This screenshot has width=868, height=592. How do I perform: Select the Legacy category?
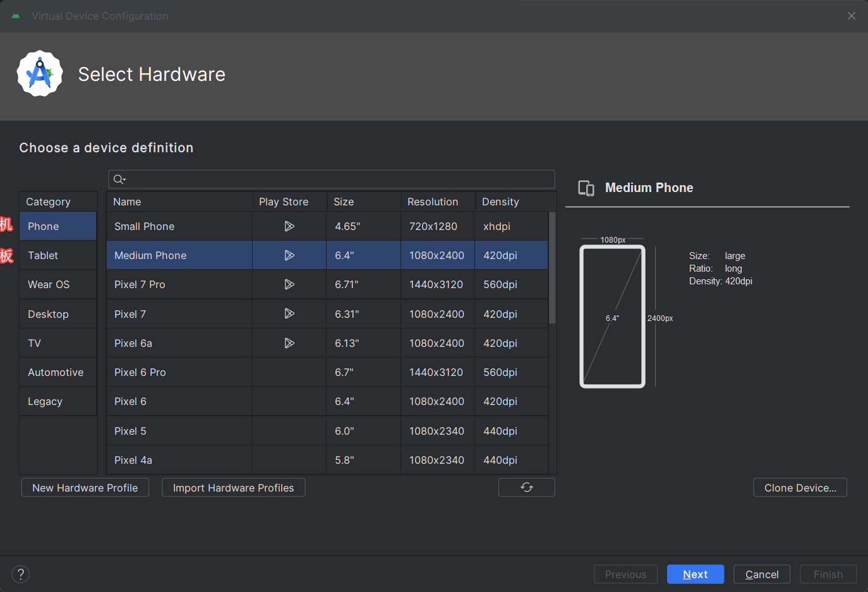[58, 401]
